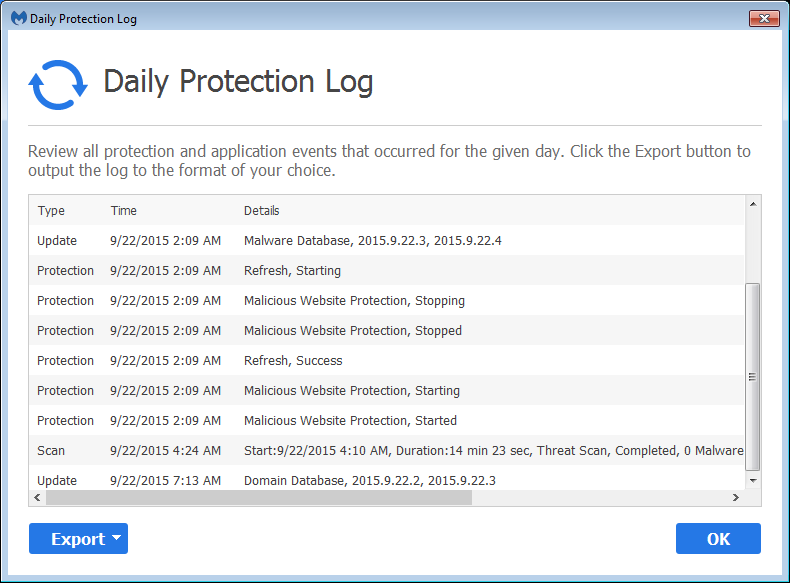Click the vertical scrollbar down arrow
This screenshot has height=583, width=790.
(x=753, y=482)
